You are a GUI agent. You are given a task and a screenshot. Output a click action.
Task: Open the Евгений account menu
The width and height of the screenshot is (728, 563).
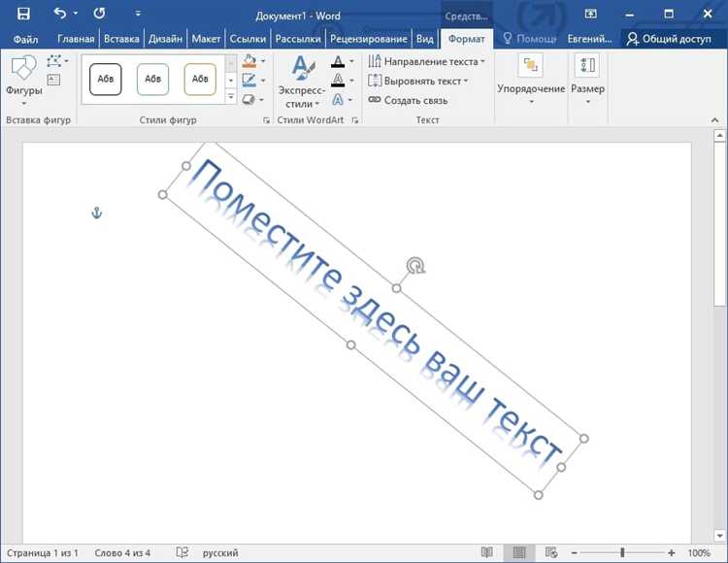point(589,39)
